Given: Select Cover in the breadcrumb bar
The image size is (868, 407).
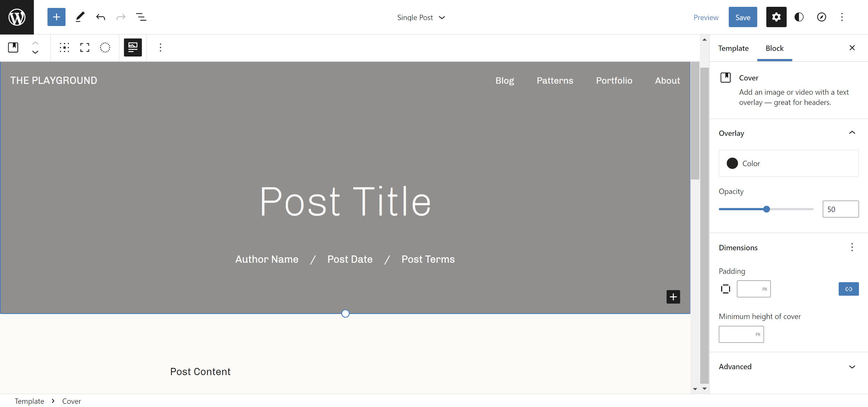Looking at the screenshot, I should (x=72, y=401).
